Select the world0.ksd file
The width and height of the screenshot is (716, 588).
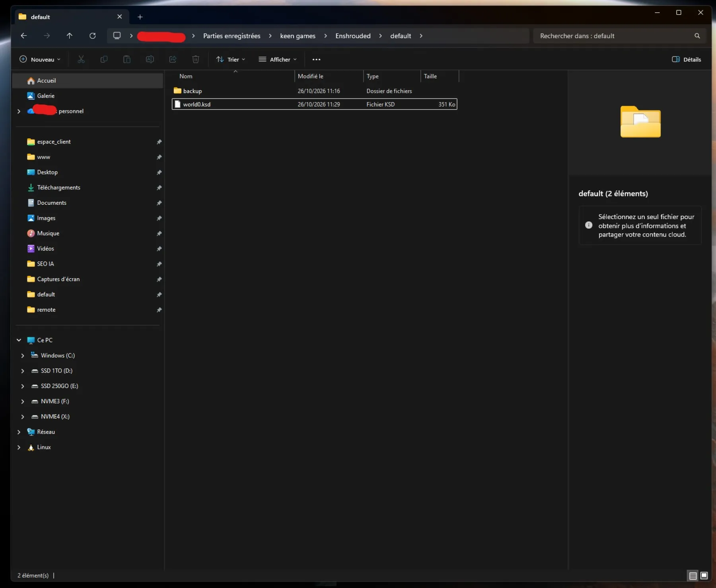point(315,104)
